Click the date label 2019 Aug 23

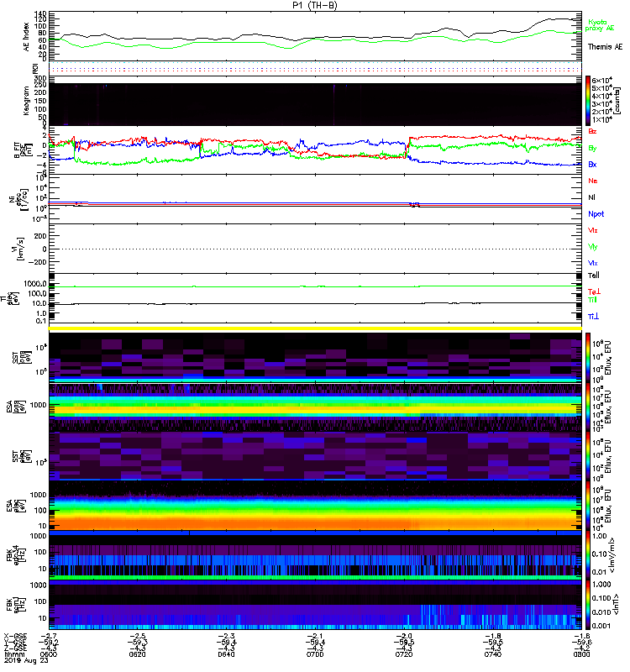(26, 660)
